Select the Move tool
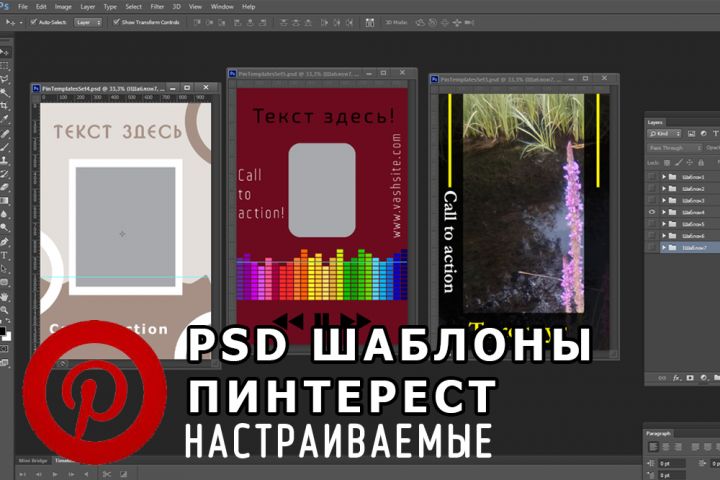 click(4, 52)
